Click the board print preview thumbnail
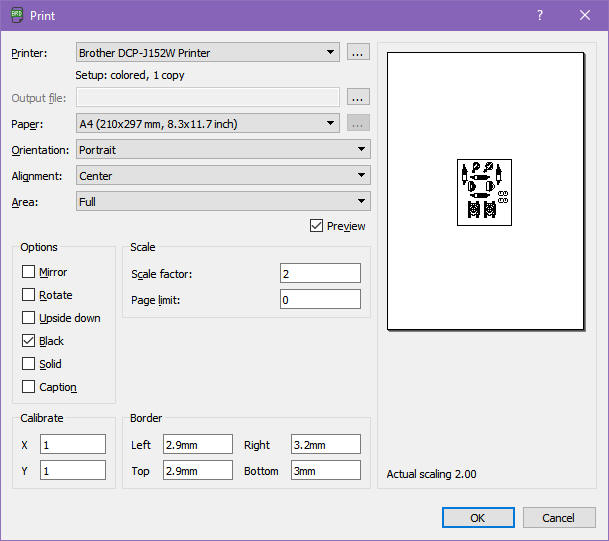The image size is (609, 541). pyautogui.click(x=484, y=191)
